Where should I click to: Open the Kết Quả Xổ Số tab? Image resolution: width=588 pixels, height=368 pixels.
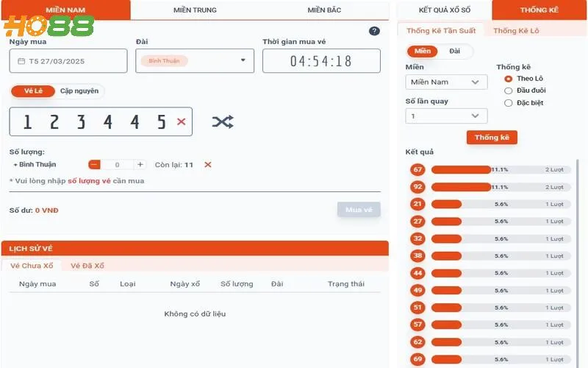tap(444, 10)
